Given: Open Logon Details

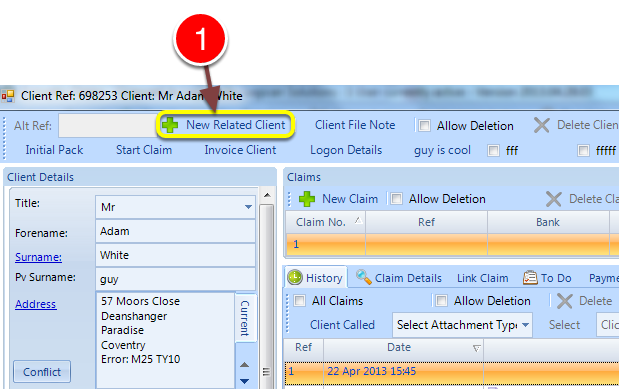Looking at the screenshot, I should point(346,150).
